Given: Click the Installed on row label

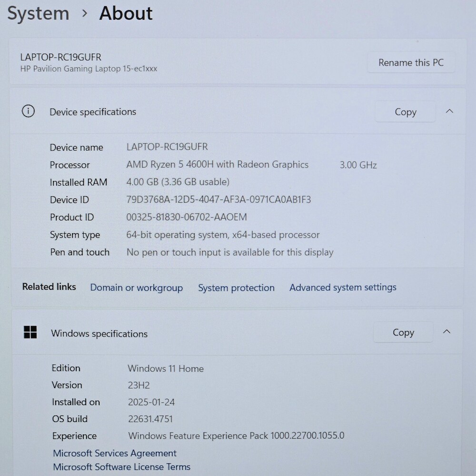Looking at the screenshot, I should click(76, 402).
